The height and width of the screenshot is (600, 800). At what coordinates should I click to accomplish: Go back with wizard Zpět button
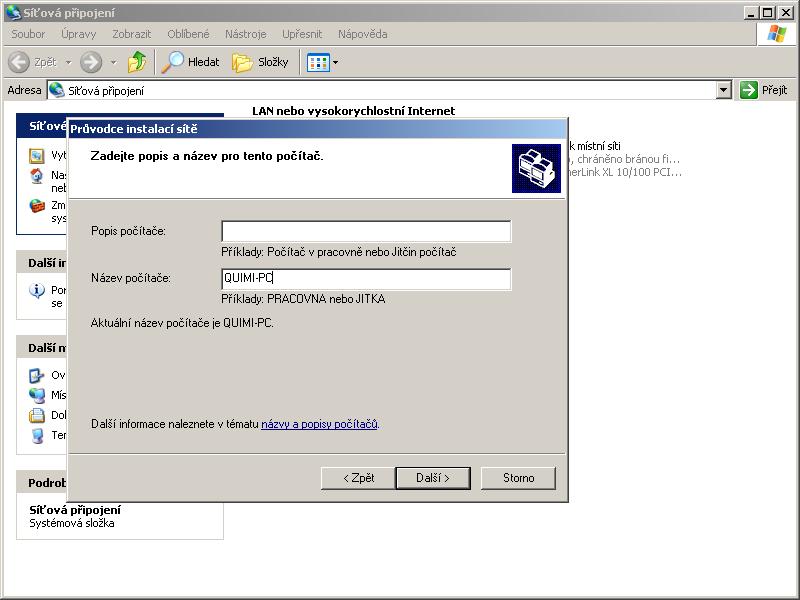(358, 478)
